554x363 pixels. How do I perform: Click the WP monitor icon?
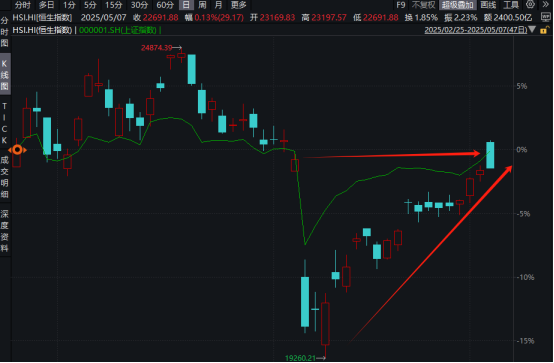(x=546, y=17)
